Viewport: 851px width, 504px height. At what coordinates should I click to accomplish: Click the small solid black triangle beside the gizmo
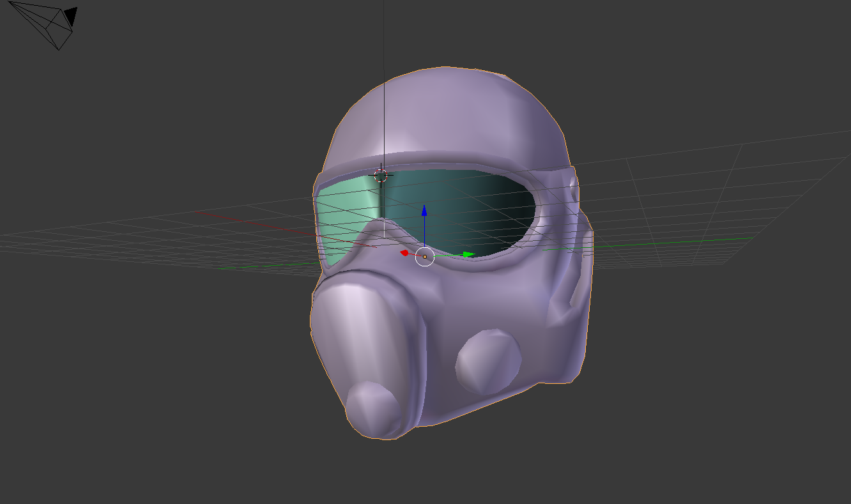[x=70, y=16]
